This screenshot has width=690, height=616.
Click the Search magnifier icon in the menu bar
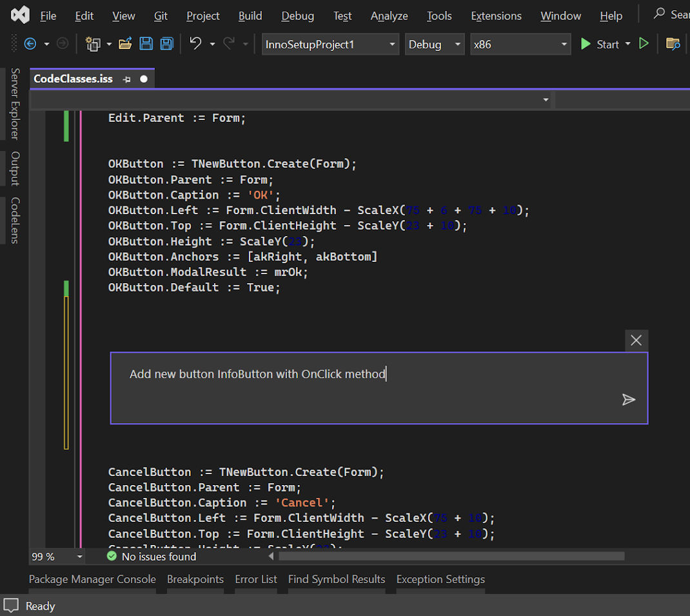point(659,14)
